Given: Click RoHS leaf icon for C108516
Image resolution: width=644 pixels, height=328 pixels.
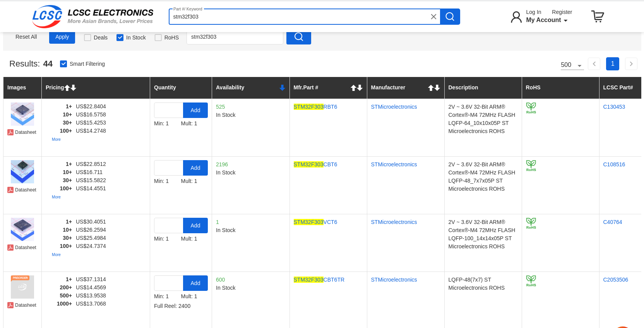Looking at the screenshot, I should [x=531, y=166].
